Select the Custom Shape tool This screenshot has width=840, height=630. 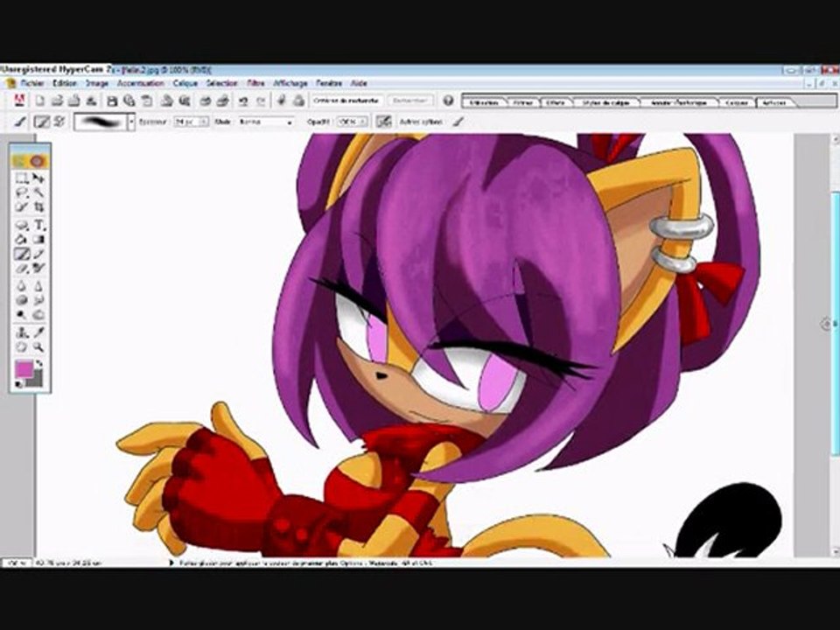click(21, 225)
